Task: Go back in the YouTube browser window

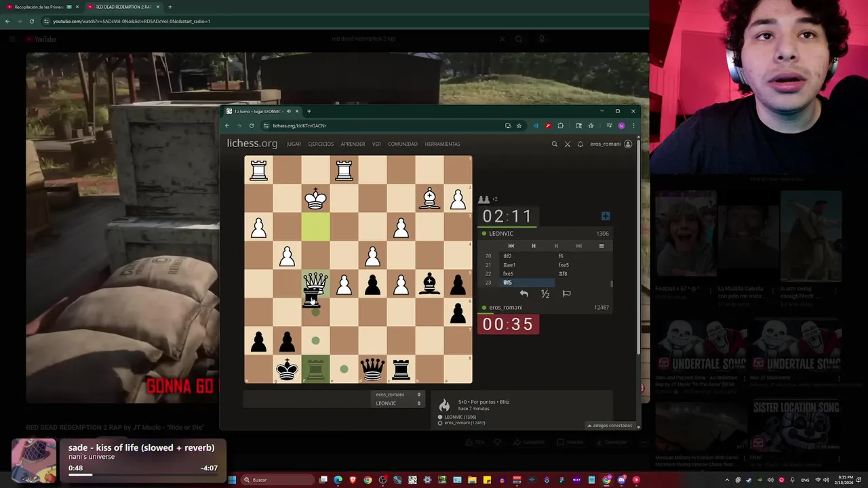Action: point(7,21)
